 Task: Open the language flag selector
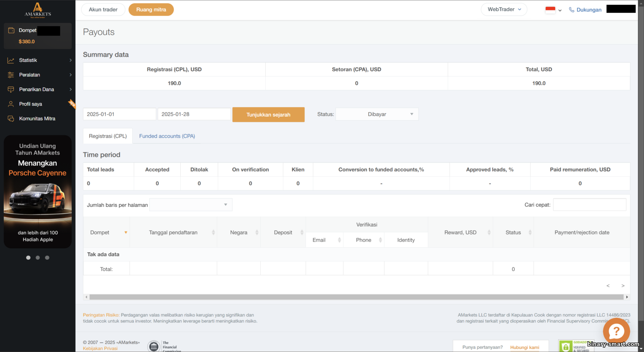[x=553, y=10]
